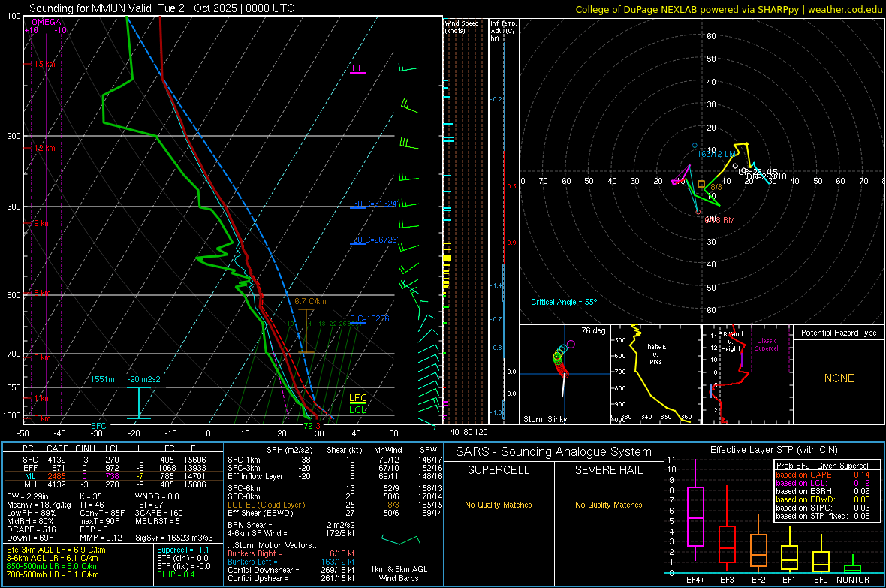Image resolution: width=886 pixels, height=588 pixels.
Task: Click the EF3 axis label
Action: tap(727, 580)
